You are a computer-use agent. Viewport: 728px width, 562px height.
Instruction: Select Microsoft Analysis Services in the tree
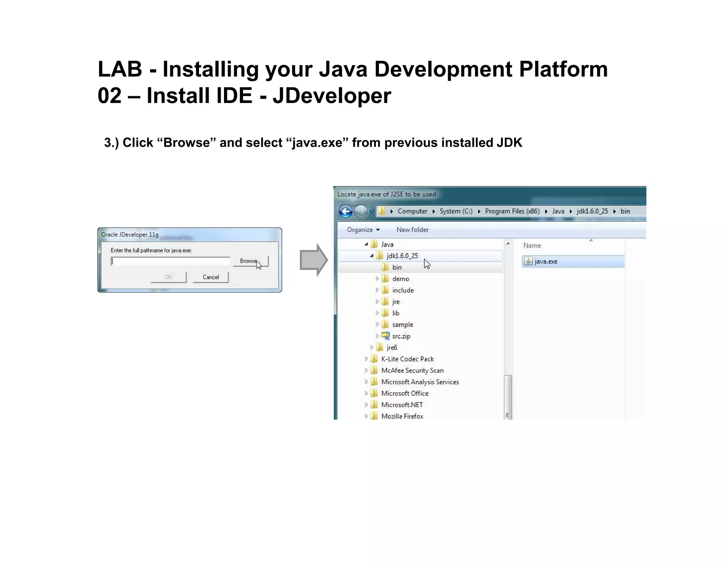420,382
